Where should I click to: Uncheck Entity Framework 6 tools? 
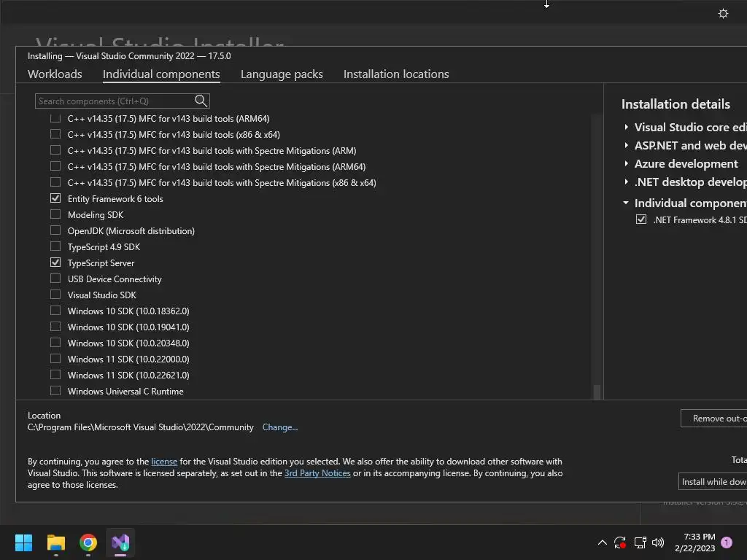55,198
